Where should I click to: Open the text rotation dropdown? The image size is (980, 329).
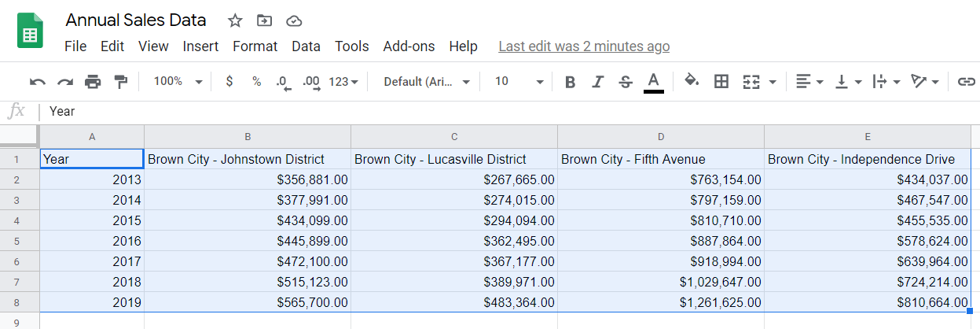(925, 82)
